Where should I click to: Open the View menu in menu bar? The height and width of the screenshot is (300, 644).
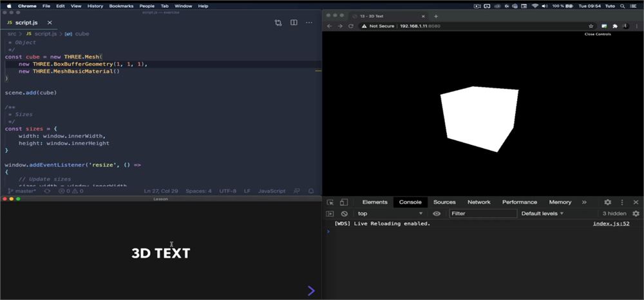point(76,6)
